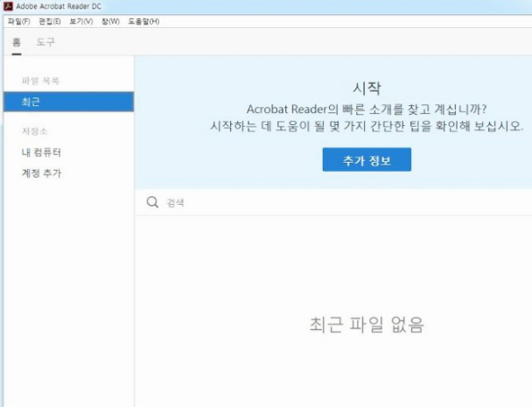
Task: Open the 창(W) menu
Action: 110,21
